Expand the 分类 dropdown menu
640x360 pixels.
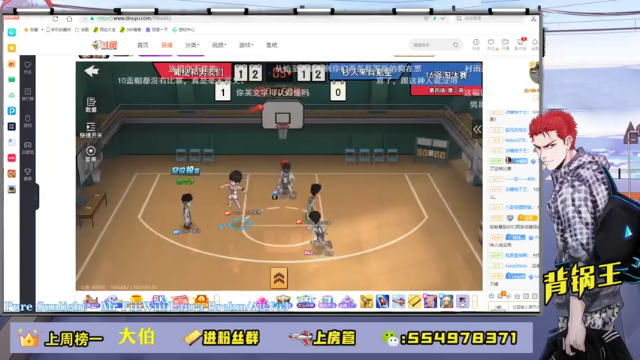[192, 45]
